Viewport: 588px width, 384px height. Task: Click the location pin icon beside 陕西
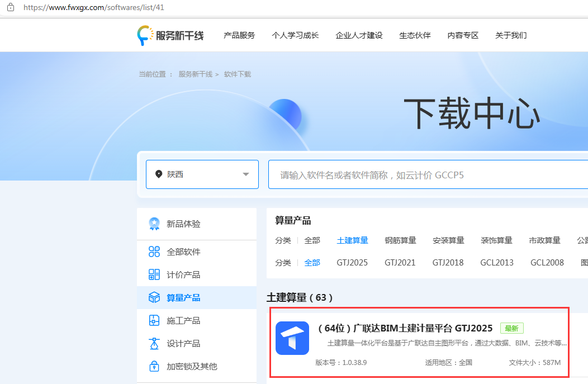pos(159,174)
